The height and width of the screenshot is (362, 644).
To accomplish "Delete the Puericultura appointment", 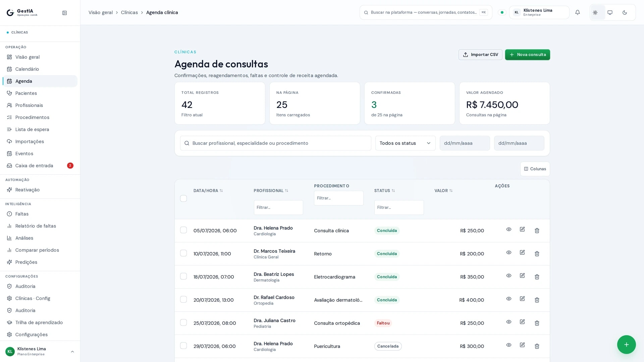I will 537,346.
